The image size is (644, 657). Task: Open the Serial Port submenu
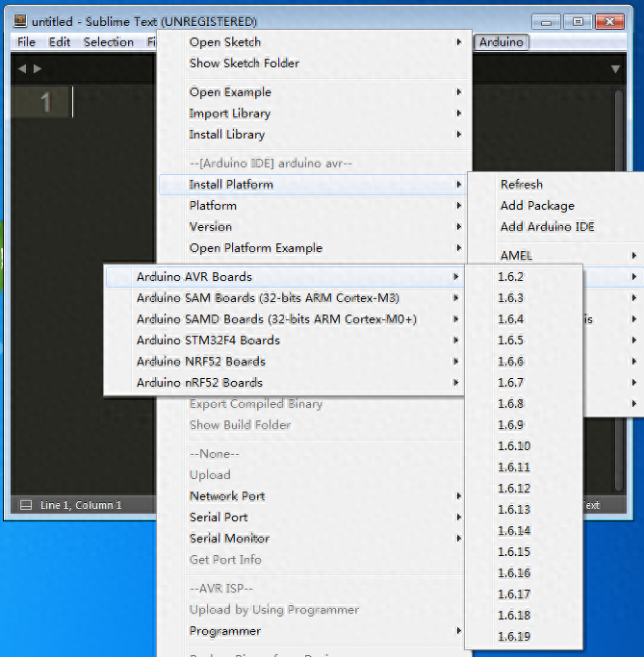click(312, 518)
